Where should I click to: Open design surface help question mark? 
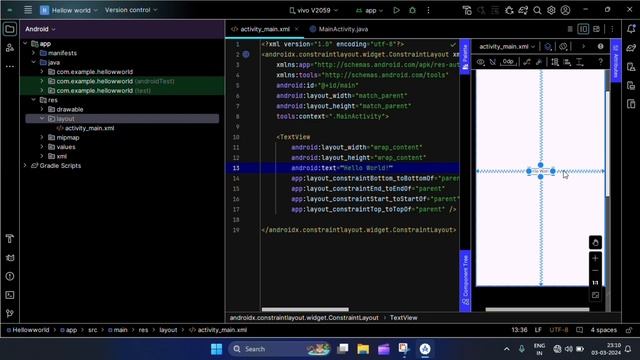(600, 62)
